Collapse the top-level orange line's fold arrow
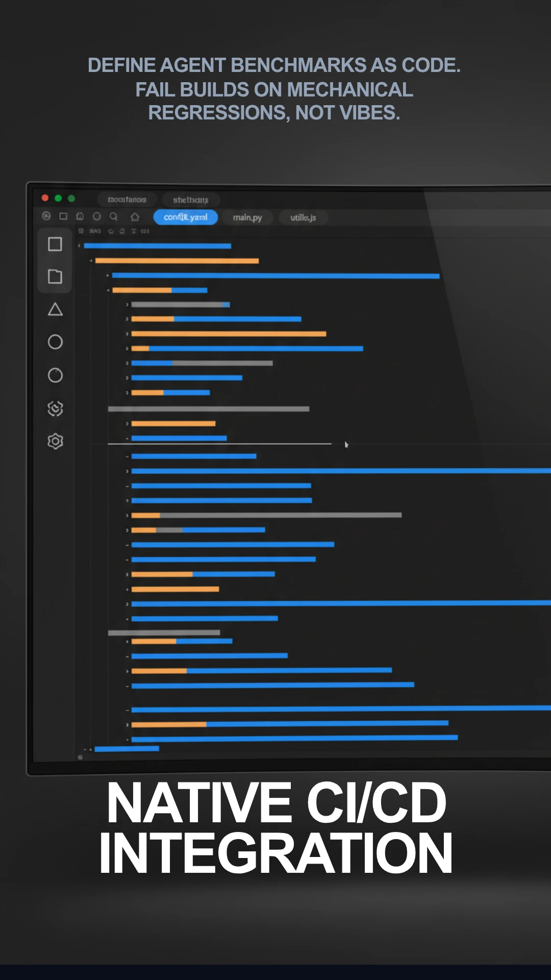551x980 pixels. (x=91, y=261)
